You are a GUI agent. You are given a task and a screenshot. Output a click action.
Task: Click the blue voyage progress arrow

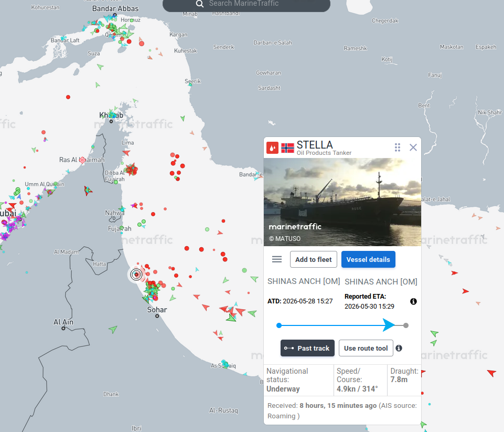click(389, 325)
